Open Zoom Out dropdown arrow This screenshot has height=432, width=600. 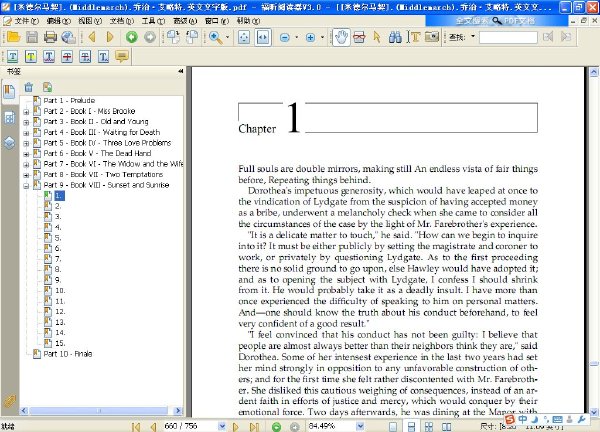296,37
